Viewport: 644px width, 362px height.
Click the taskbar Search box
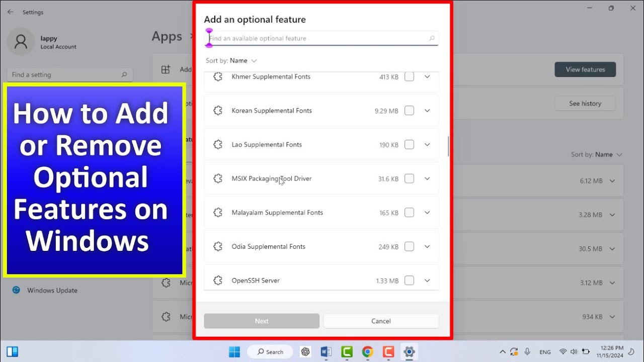coord(270,351)
